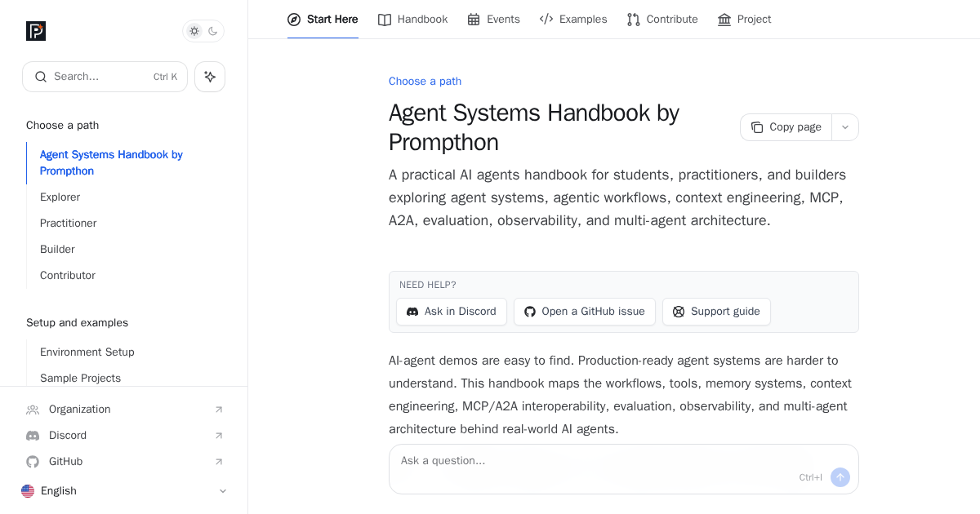Click the Choose a path sidebar heading
This screenshot has height=514, width=980.
tap(62, 126)
